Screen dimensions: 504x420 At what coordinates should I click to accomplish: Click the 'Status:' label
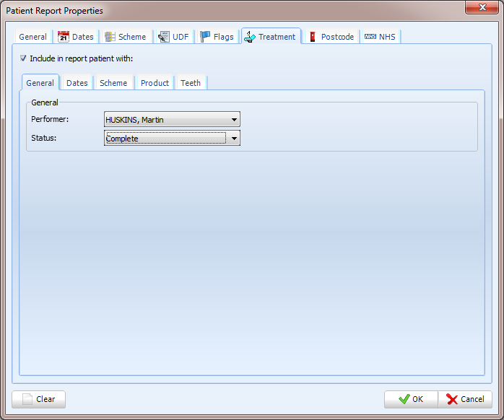(44, 138)
